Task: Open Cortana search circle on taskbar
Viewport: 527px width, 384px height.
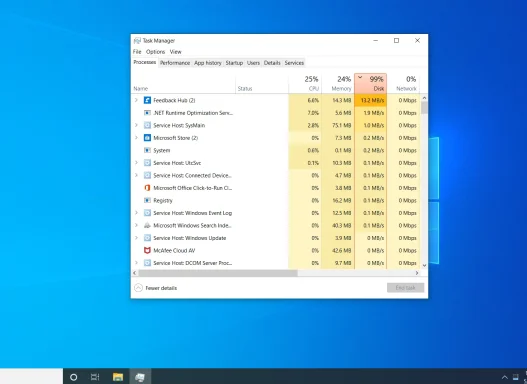Action: click(74, 377)
